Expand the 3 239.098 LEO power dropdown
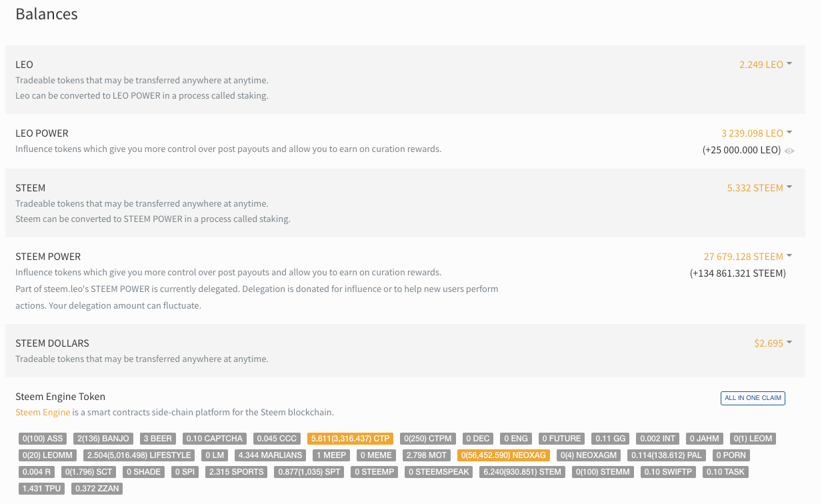 click(x=757, y=133)
